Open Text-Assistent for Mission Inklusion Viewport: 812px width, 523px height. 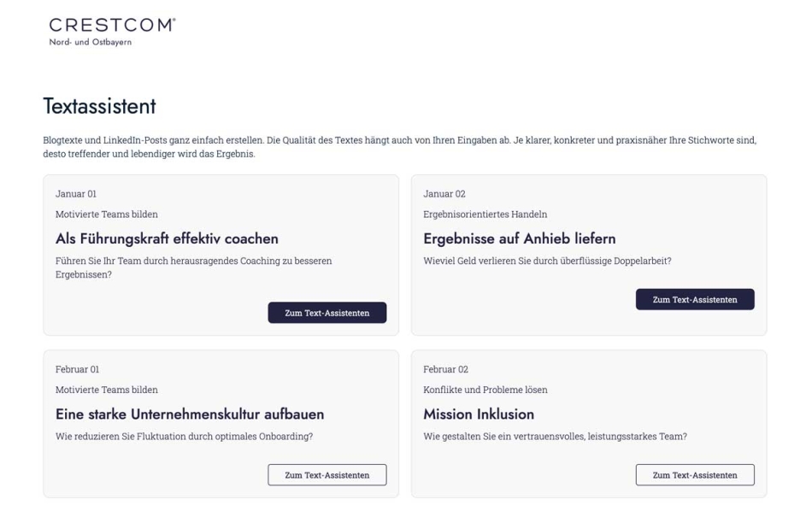coord(694,475)
